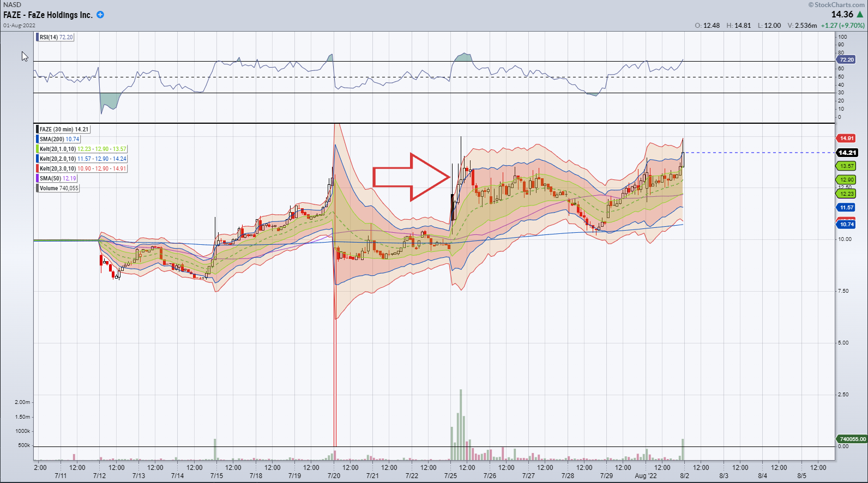
Task: Click the low value L: 12.00
Action: (x=769, y=26)
